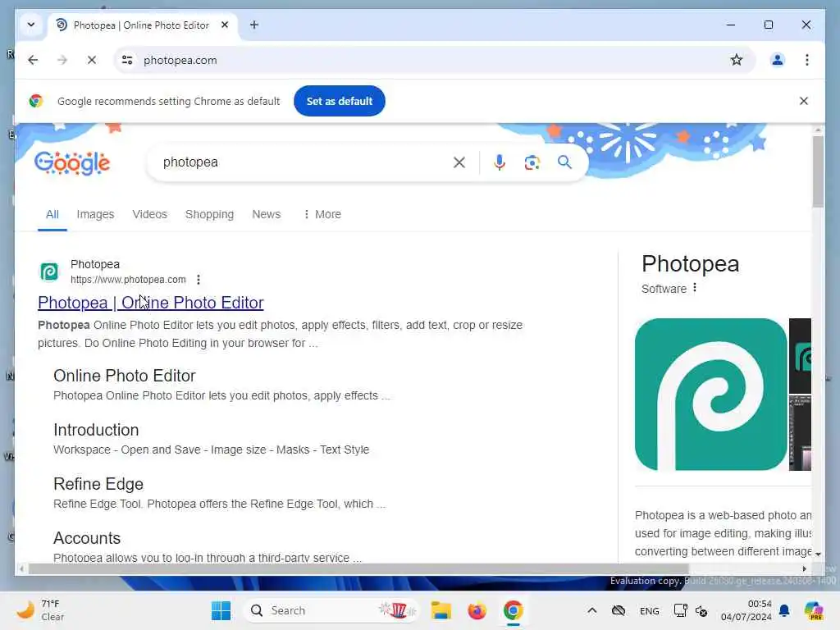Open File Explorer from the taskbar
This screenshot has width=840, height=630.
(x=441, y=610)
